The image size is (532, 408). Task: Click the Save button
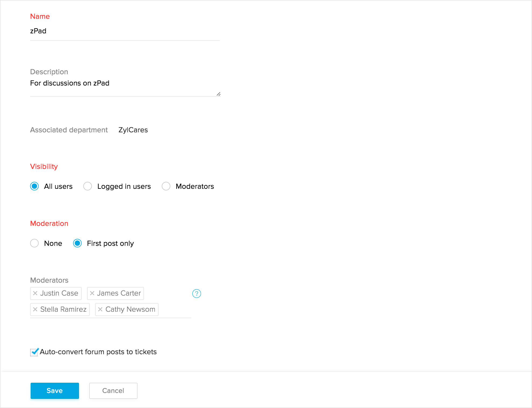[x=55, y=391]
